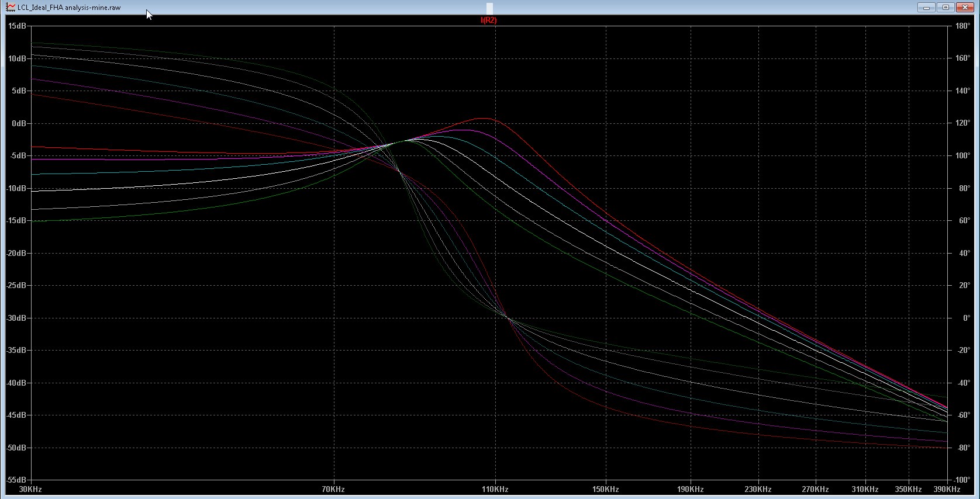Click the 100° phase axis label
The height and width of the screenshot is (499, 980).
[962, 156]
